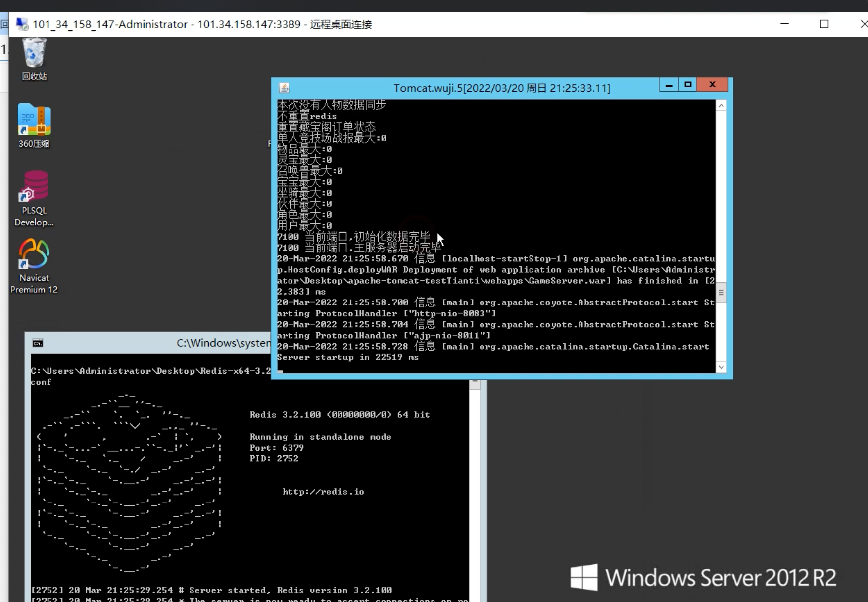Minimize the Tomcat console window
The image size is (868, 602).
click(669, 85)
